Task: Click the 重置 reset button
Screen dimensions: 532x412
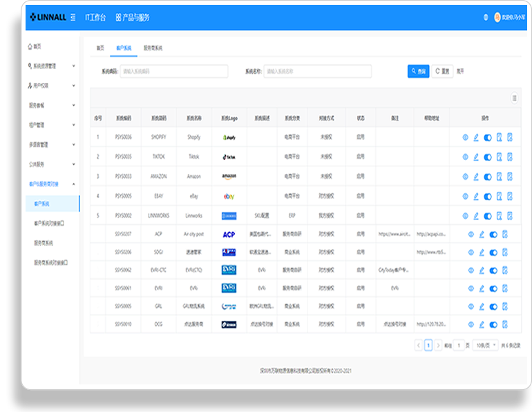Action: click(442, 72)
